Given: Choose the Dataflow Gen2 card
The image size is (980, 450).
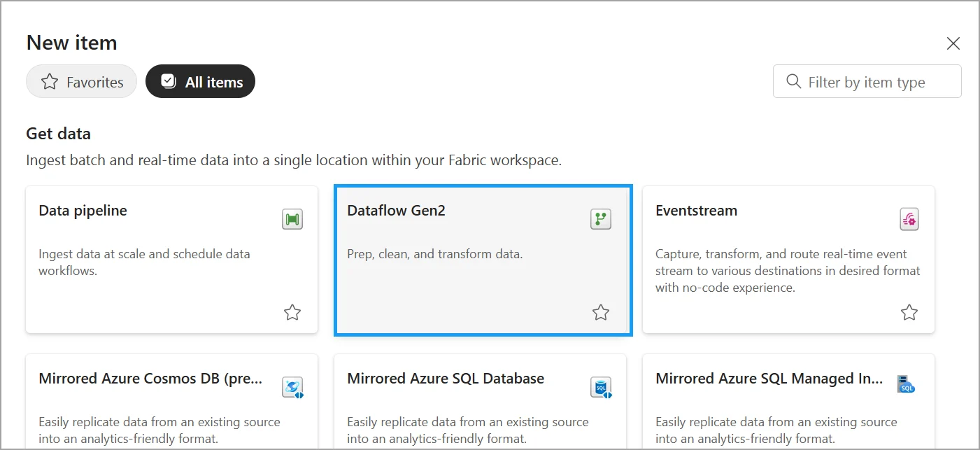Looking at the screenshot, I should pyautogui.click(x=483, y=260).
